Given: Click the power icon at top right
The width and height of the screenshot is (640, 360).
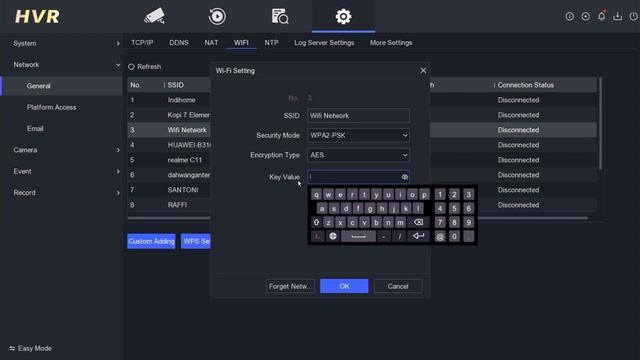Looking at the screenshot, I should [x=633, y=16].
